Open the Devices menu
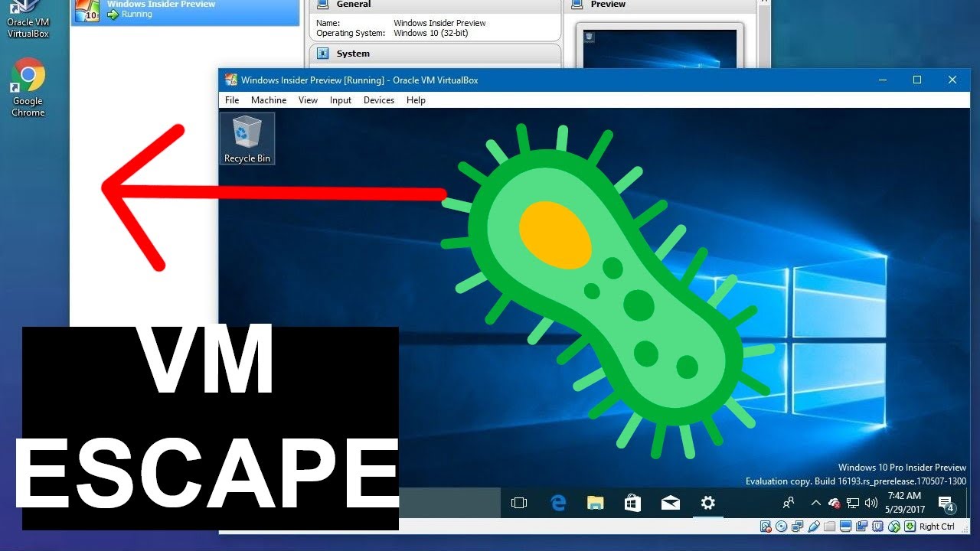Screen dimensions: 980x551 pos(379,100)
